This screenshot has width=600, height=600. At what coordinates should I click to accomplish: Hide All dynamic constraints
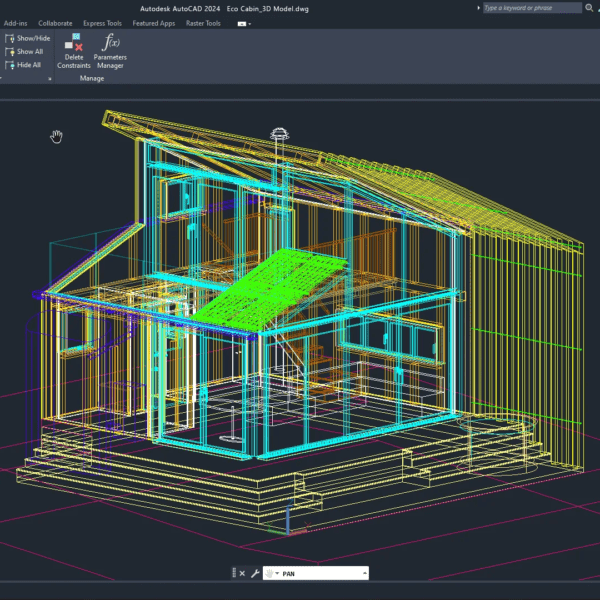(x=28, y=65)
